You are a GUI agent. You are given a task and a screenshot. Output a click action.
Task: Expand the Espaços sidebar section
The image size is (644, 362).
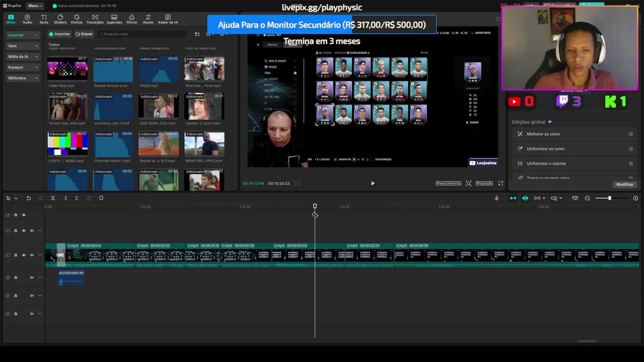[x=23, y=67]
